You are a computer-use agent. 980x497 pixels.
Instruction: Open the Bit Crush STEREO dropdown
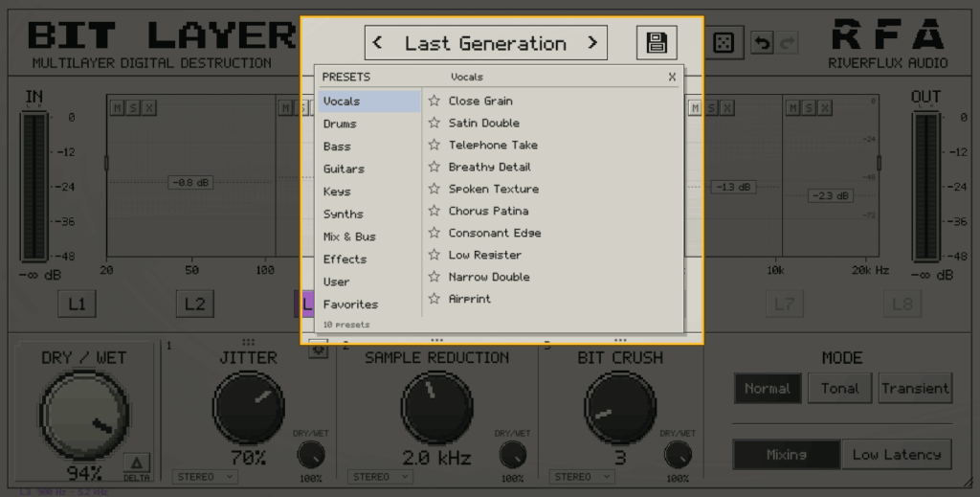[582, 477]
